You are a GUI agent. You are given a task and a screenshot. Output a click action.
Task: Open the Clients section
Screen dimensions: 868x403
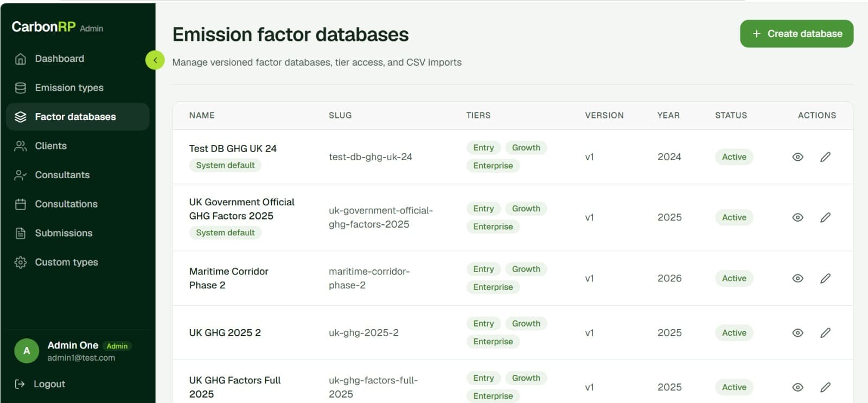pyautogui.click(x=78, y=146)
